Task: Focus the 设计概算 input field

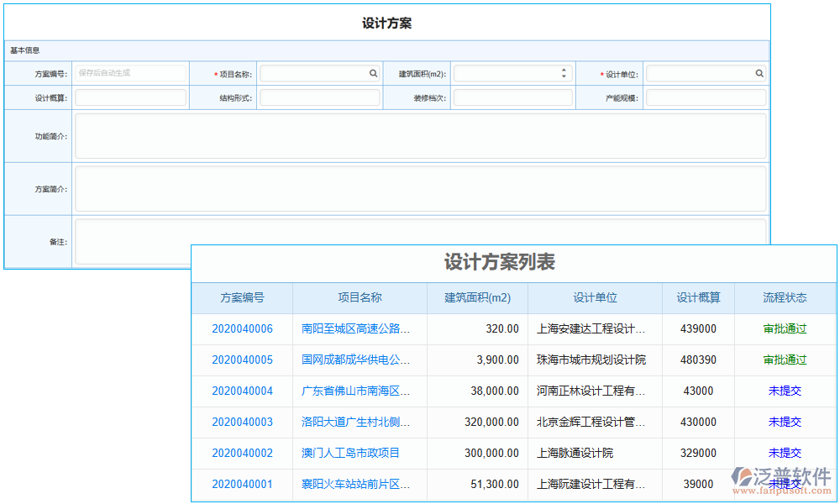Action: tap(130, 97)
